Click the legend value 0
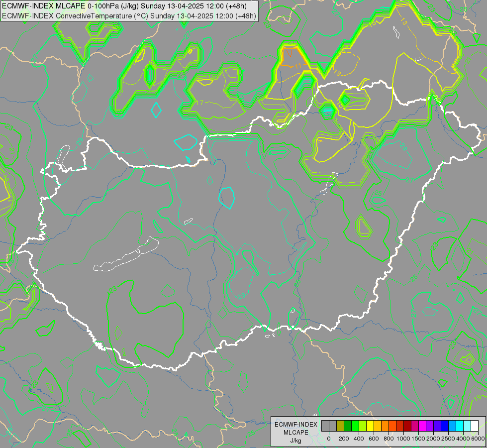 coord(329,439)
